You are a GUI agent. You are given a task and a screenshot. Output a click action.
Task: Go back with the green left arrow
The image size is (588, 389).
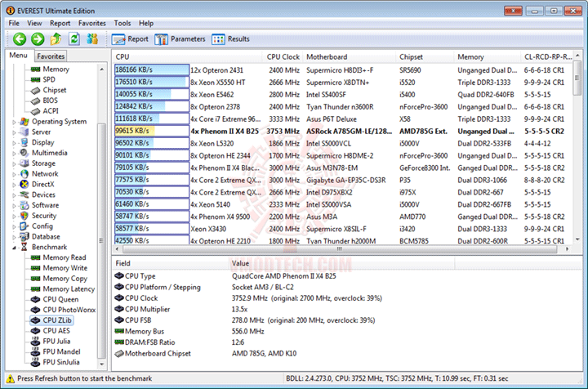coord(20,38)
